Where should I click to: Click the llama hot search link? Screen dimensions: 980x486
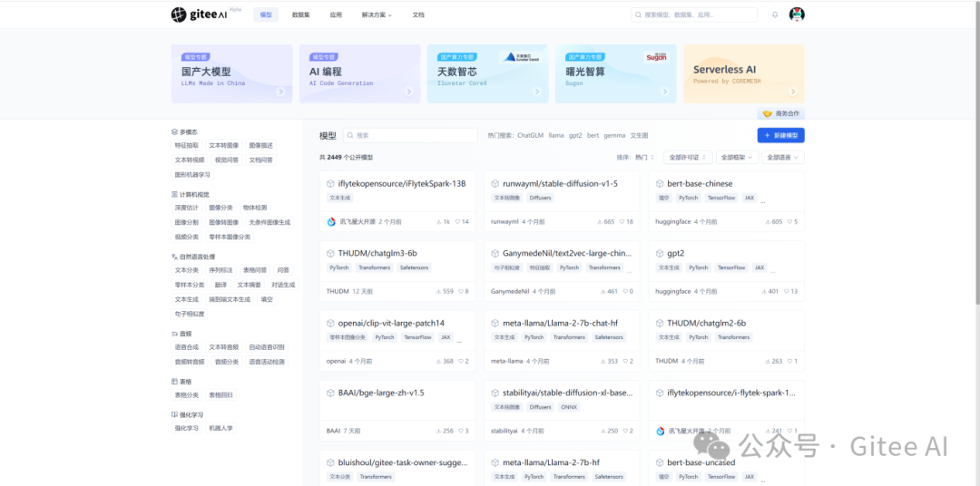[556, 136]
